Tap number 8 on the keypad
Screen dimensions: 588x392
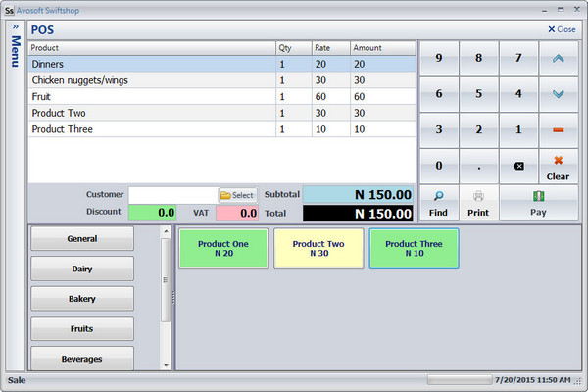(478, 59)
